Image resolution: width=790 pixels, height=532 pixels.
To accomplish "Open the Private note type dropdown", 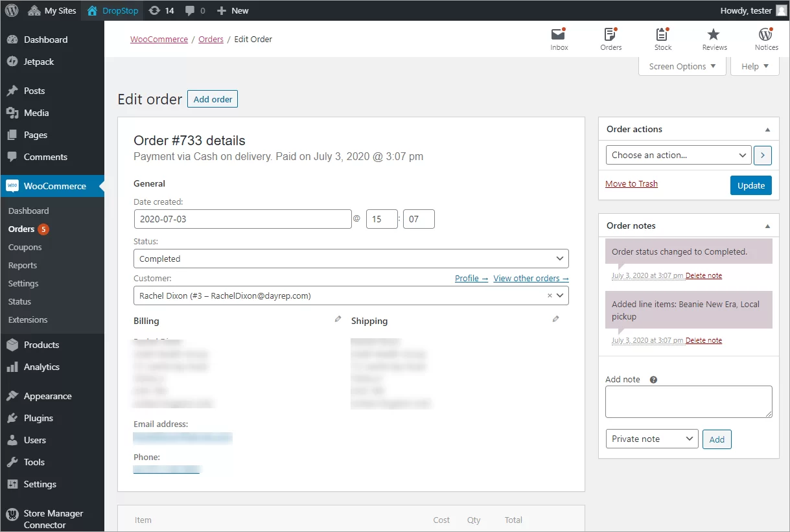I will (651, 439).
